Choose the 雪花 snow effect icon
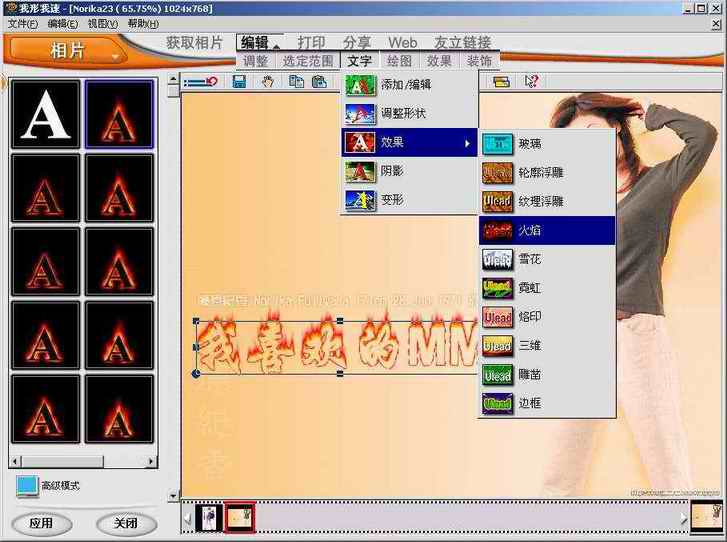This screenshot has width=727, height=542. click(497, 259)
